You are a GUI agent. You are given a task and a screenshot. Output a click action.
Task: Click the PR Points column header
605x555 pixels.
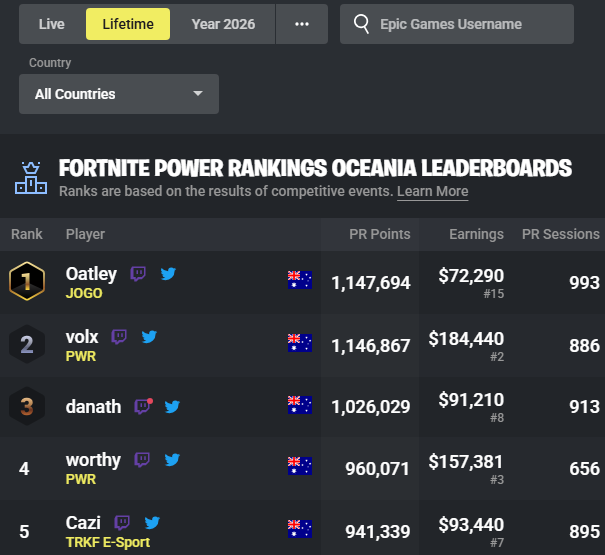point(380,234)
